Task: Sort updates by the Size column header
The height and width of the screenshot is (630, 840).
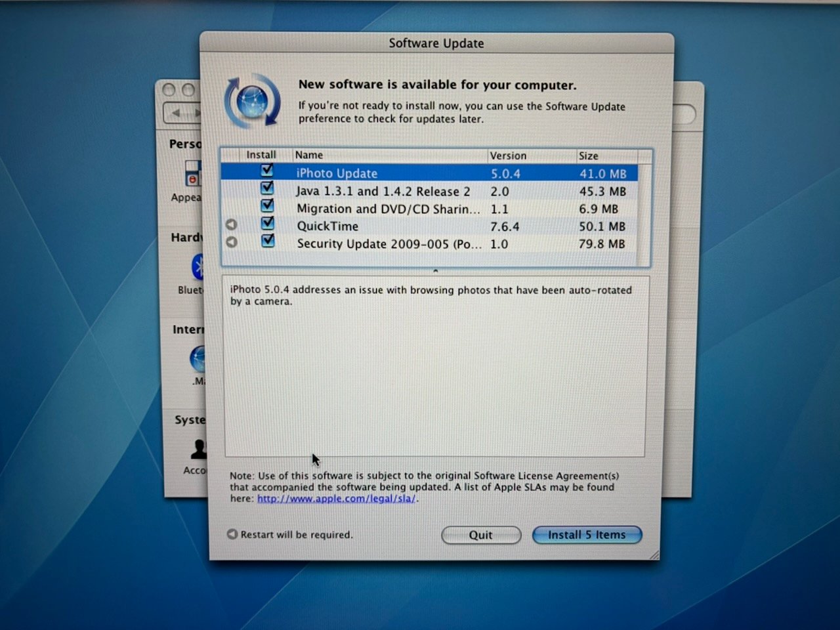Action: 606,156
